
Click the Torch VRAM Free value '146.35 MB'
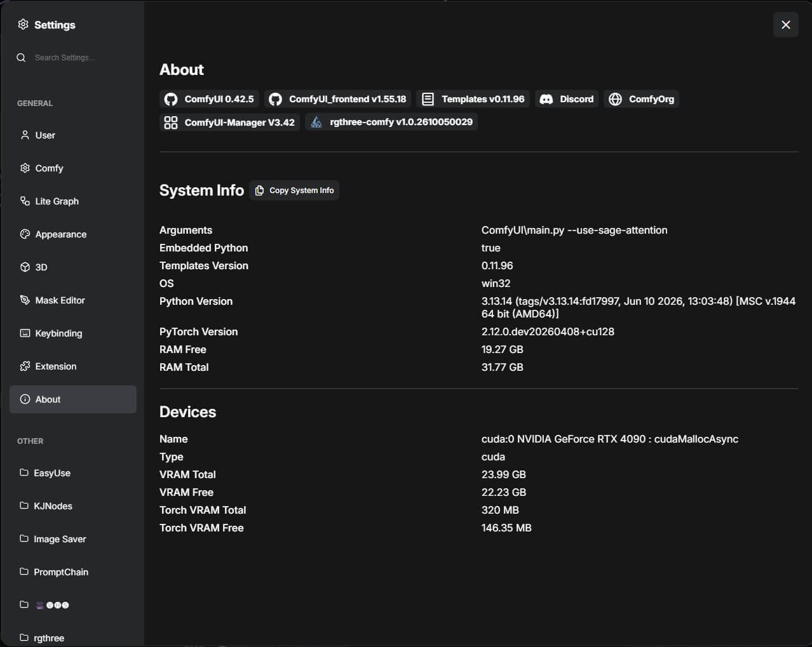[x=506, y=528]
